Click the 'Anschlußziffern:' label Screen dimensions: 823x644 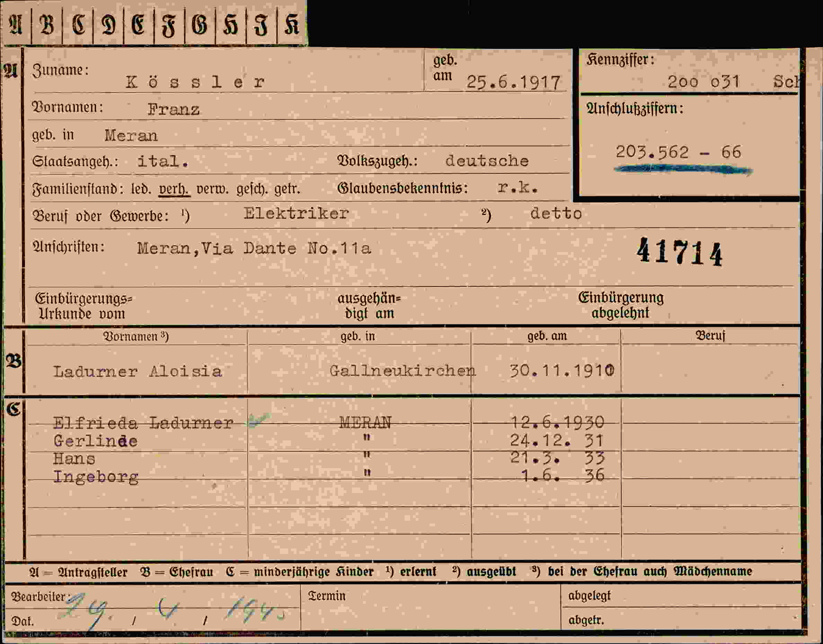click(x=635, y=109)
